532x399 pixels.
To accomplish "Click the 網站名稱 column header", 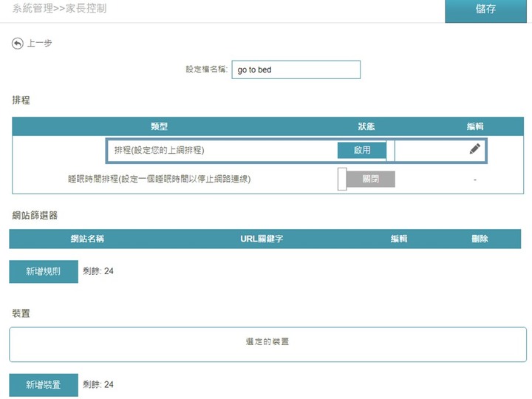I will (x=87, y=239).
